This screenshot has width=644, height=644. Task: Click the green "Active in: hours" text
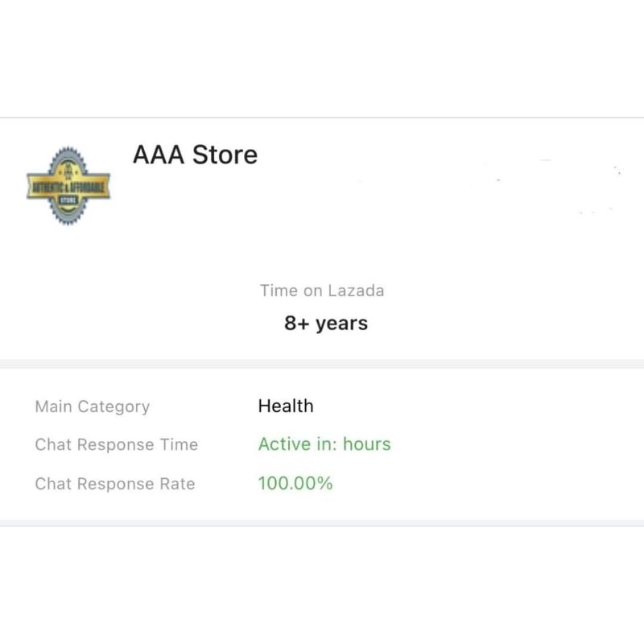point(324,444)
